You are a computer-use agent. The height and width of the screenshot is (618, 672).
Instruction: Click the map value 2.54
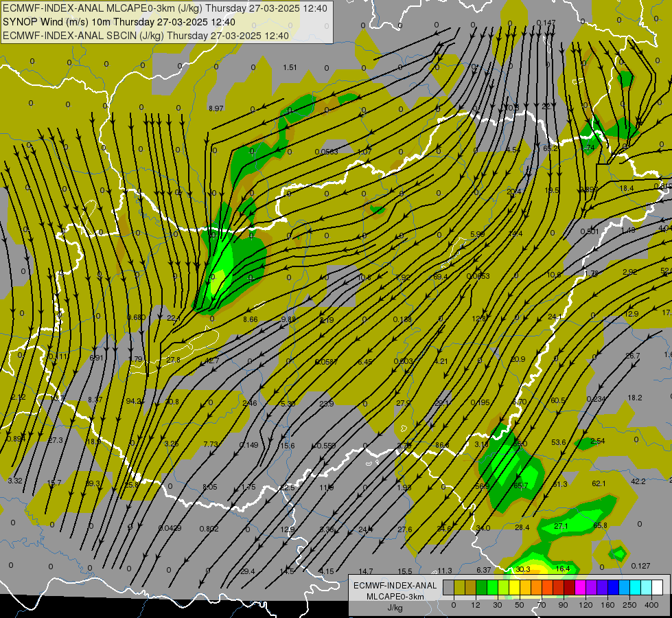click(x=598, y=441)
